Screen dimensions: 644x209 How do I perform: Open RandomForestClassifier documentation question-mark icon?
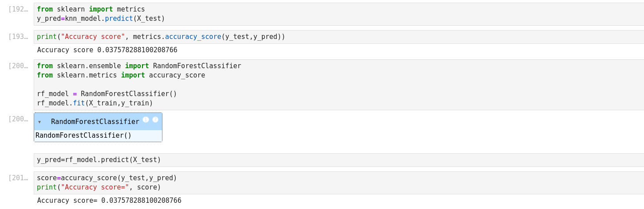(x=155, y=120)
